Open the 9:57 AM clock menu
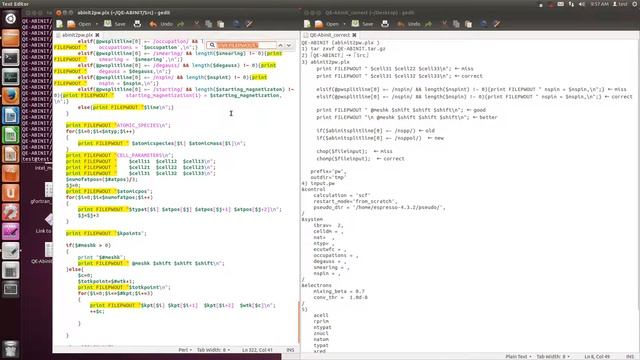Screen dimensions: 640x360 click(x=599, y=4)
